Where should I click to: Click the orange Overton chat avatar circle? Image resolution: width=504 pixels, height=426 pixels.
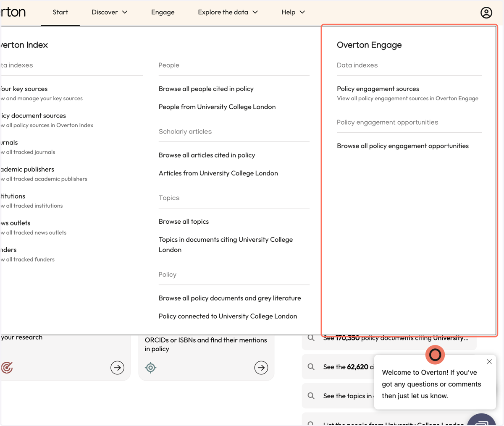pos(435,355)
